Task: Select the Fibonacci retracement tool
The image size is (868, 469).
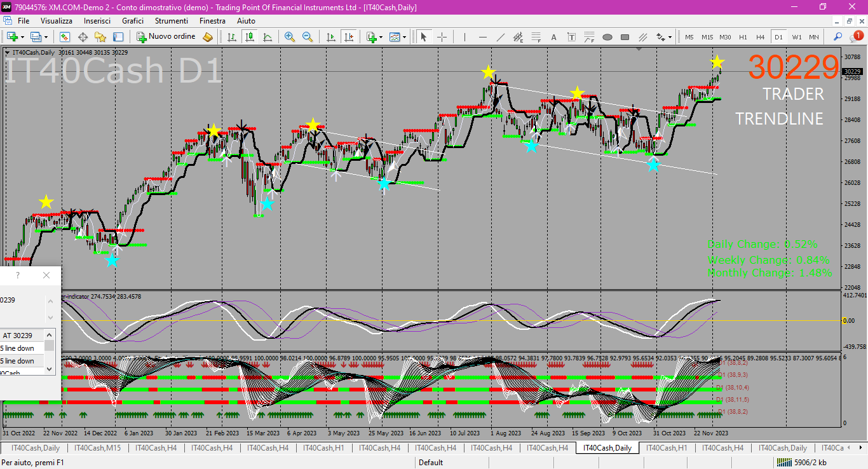Action: pos(536,37)
